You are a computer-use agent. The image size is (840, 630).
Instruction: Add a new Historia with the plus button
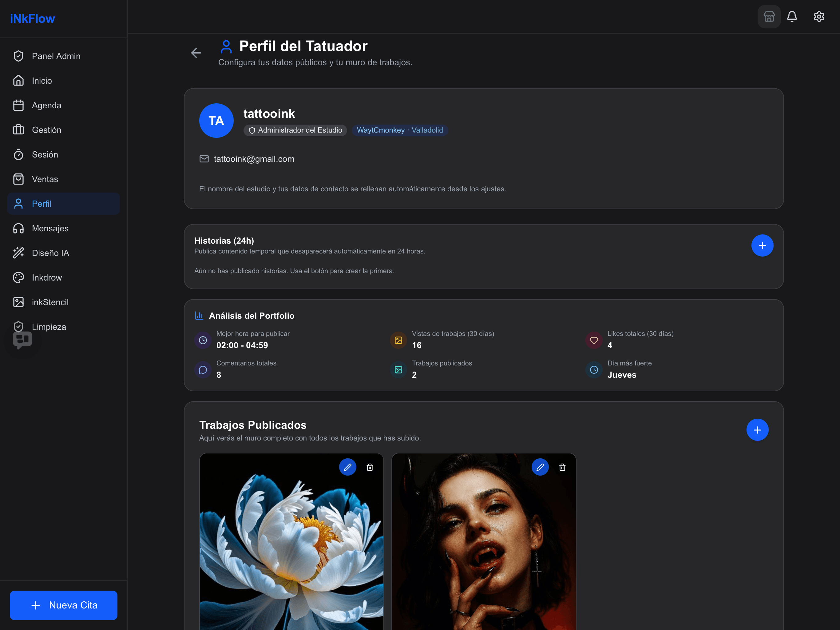pos(763,245)
